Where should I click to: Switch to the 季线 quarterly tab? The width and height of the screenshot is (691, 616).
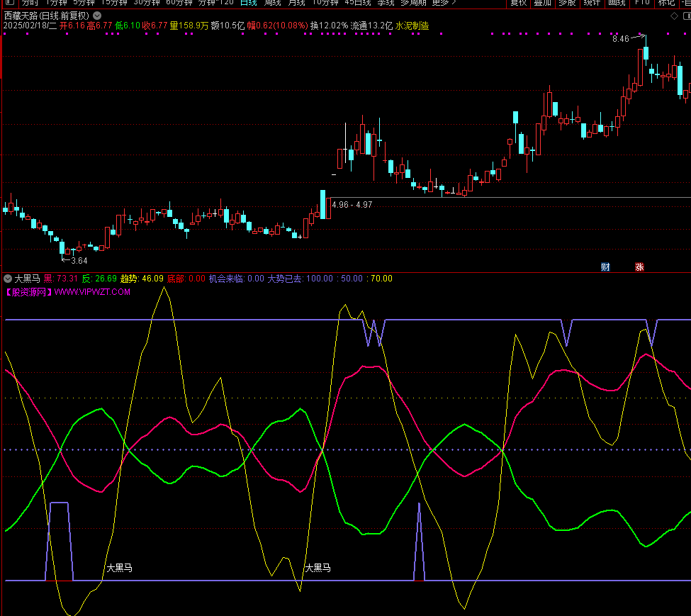pos(386,3)
